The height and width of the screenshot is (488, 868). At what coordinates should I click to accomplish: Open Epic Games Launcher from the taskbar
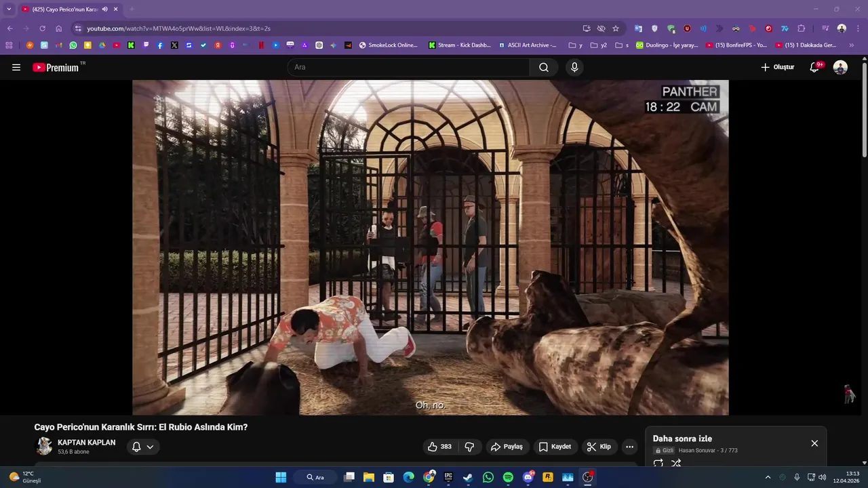tap(448, 477)
